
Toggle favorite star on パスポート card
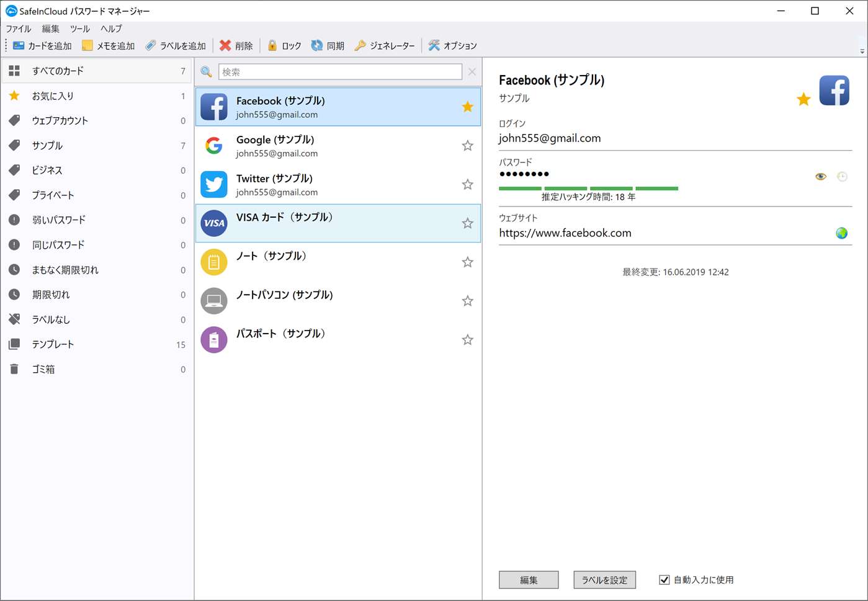click(x=468, y=340)
